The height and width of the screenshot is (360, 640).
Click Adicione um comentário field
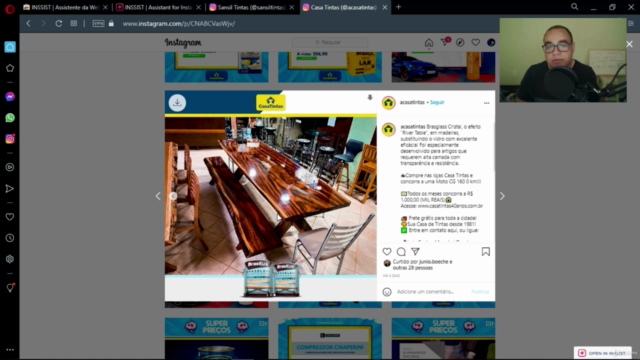point(425,291)
